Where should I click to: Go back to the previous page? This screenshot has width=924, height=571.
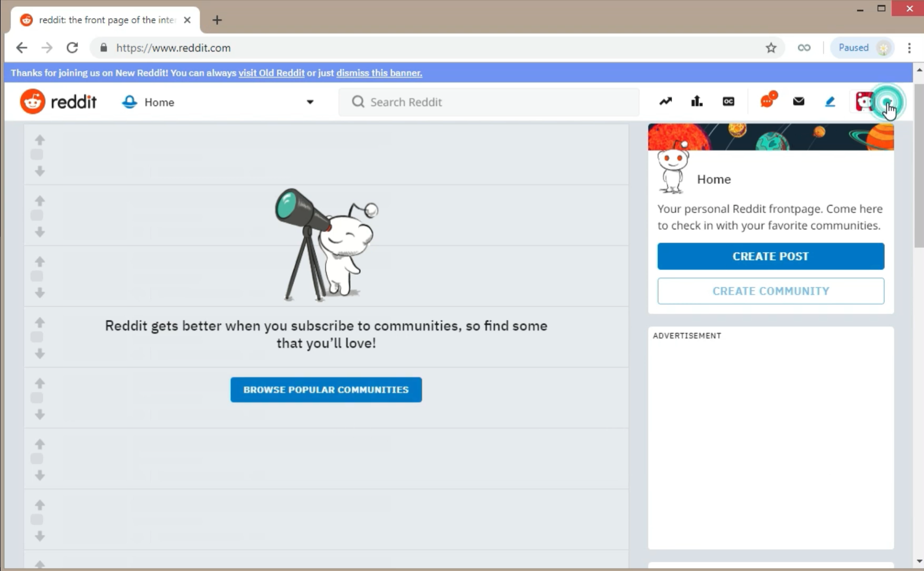click(x=22, y=48)
